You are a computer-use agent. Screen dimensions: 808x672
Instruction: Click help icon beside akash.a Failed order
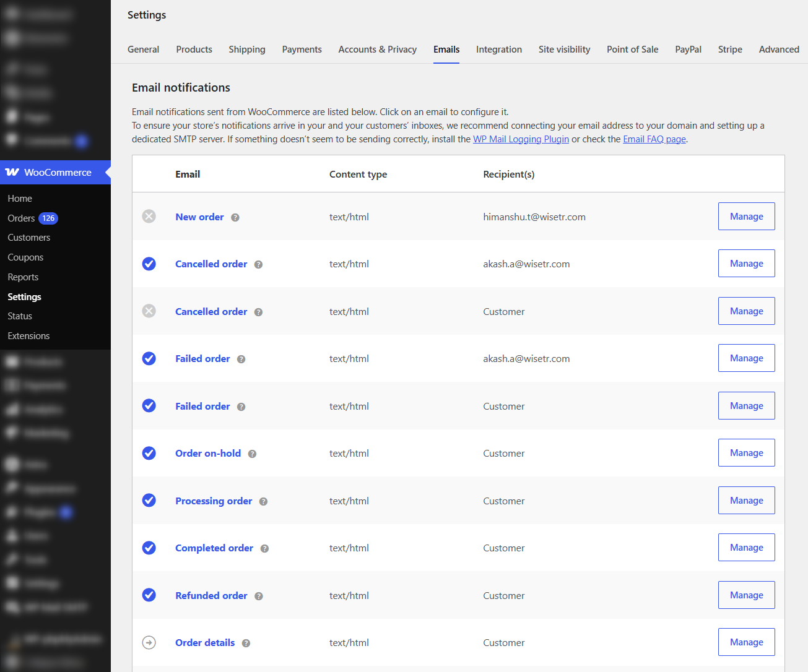(x=241, y=359)
